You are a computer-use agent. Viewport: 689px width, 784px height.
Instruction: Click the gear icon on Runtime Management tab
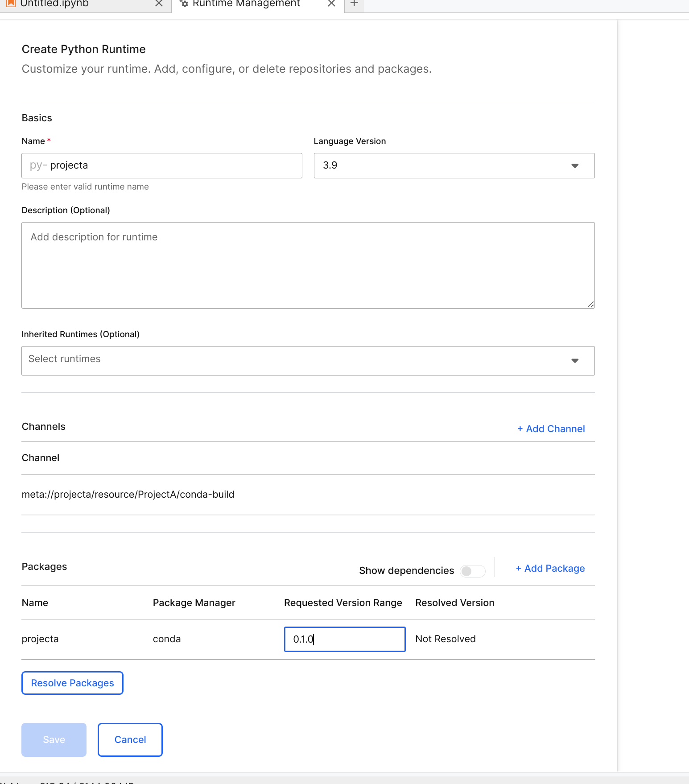[184, 4]
